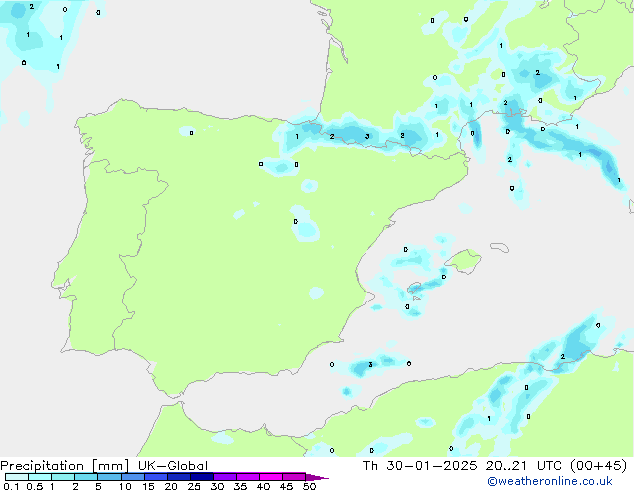Screen dimensions: 634x490
Task: Select the 45–50 mm legend swatch
Action: click(x=294, y=477)
